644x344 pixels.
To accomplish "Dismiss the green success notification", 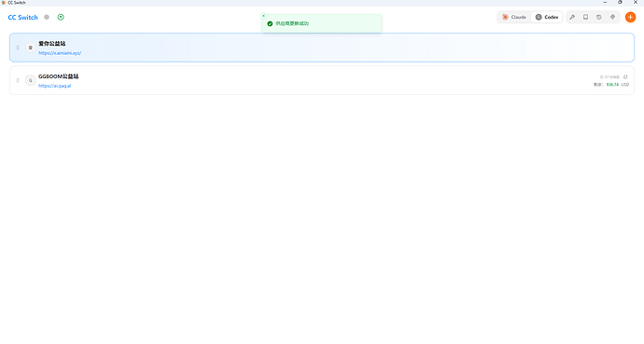I will 264,16.
